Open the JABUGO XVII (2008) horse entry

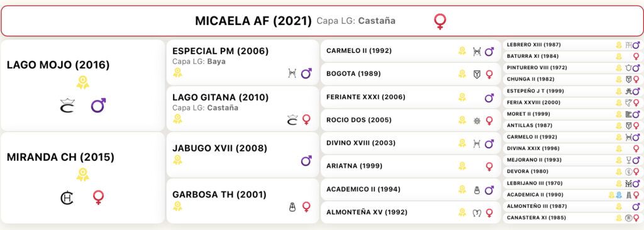242,155
